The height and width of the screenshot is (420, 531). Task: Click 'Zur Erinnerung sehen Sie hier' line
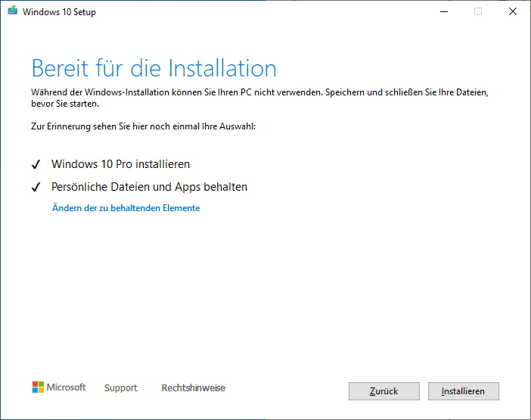(143, 126)
